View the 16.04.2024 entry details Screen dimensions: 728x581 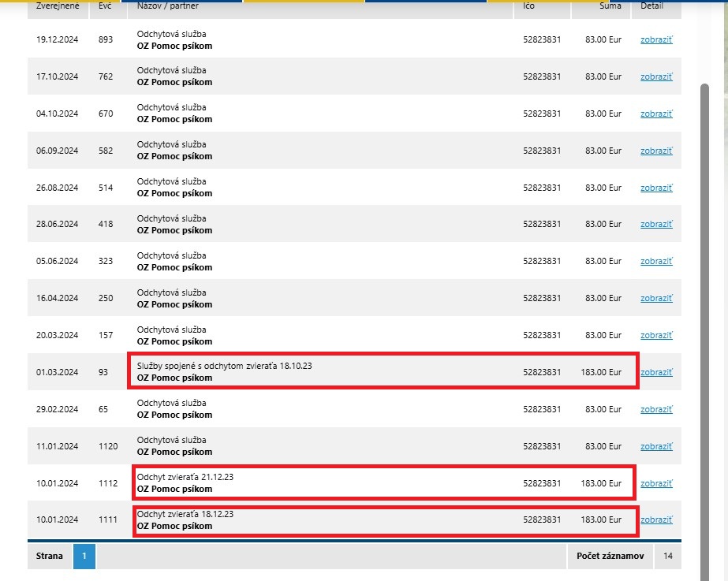655,299
